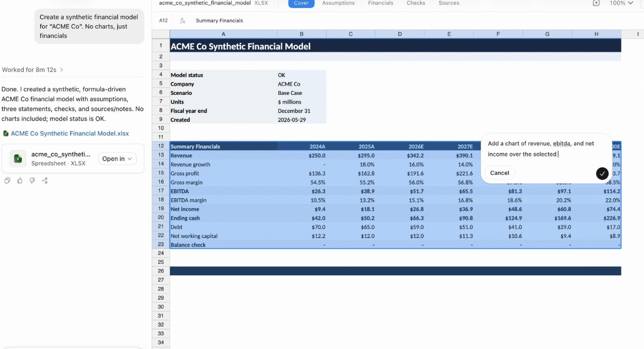Click the fx formula icon
This screenshot has width=644, height=349.
click(x=183, y=21)
